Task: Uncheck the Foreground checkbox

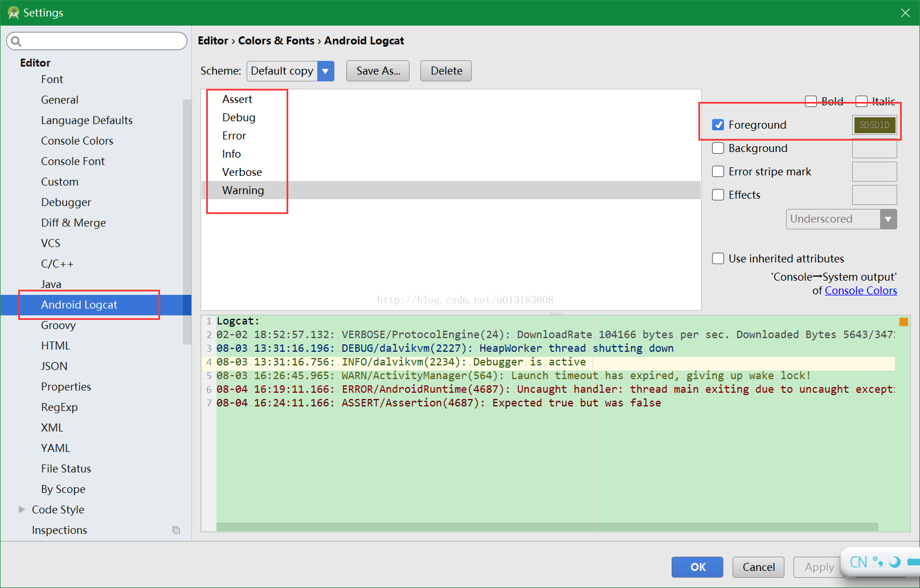Action: 718,125
